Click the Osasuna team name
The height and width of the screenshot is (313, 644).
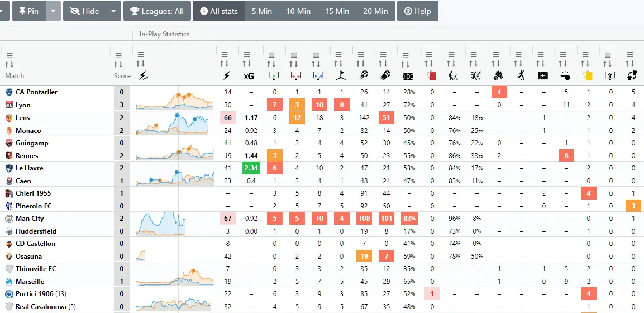coord(28,257)
